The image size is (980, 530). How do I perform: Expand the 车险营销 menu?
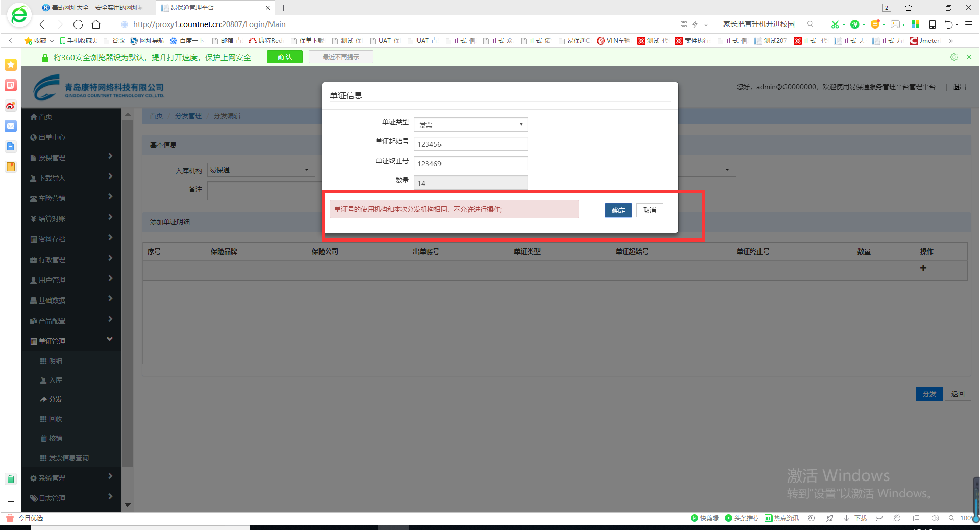[71, 198]
